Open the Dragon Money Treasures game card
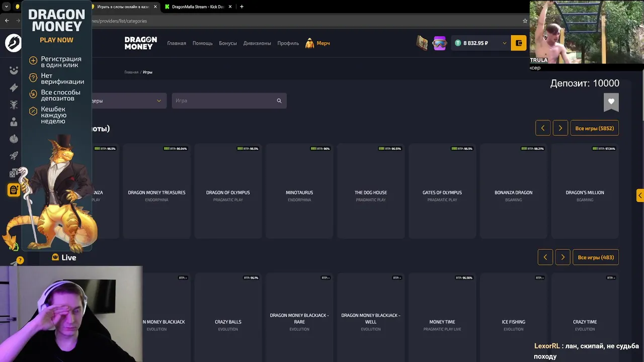Image resolution: width=644 pixels, height=362 pixels. click(x=156, y=191)
